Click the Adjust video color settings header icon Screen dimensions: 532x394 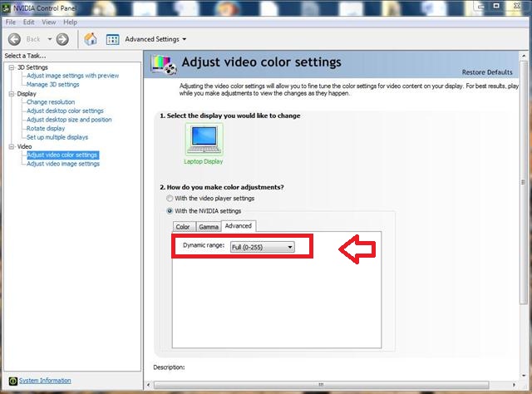coord(164,65)
